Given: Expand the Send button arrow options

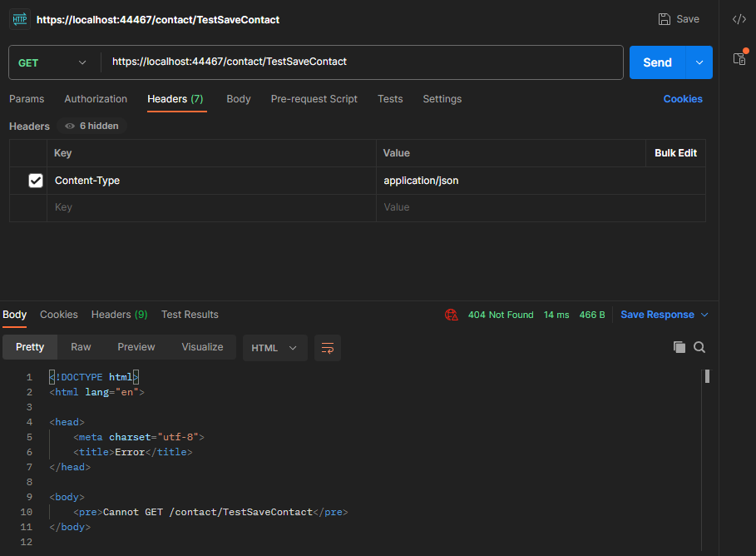Looking at the screenshot, I should (x=699, y=62).
